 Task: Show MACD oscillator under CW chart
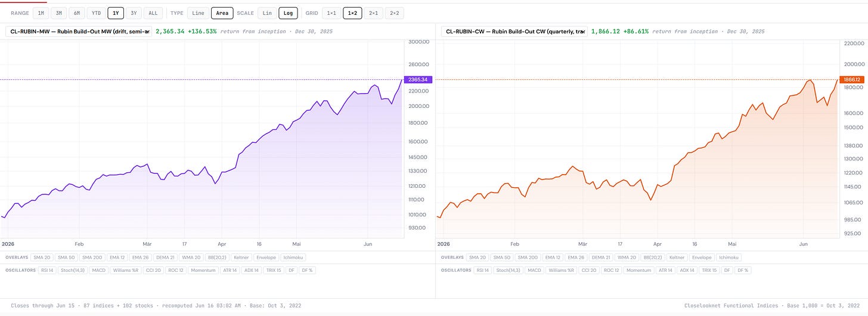534,270
